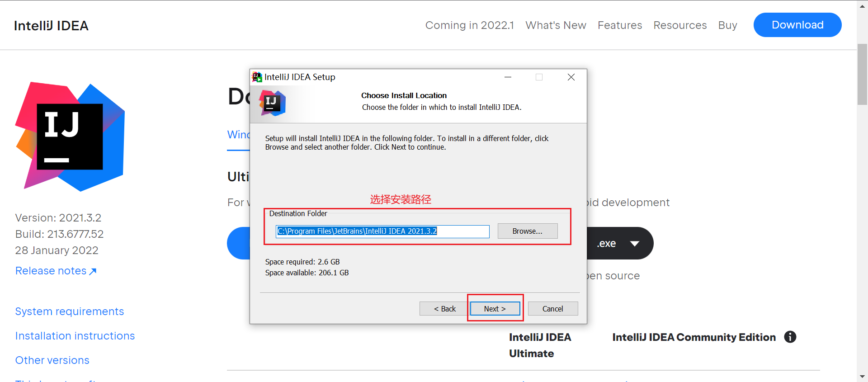
Task: Click the scrollbar down arrow
Action: (x=862, y=377)
